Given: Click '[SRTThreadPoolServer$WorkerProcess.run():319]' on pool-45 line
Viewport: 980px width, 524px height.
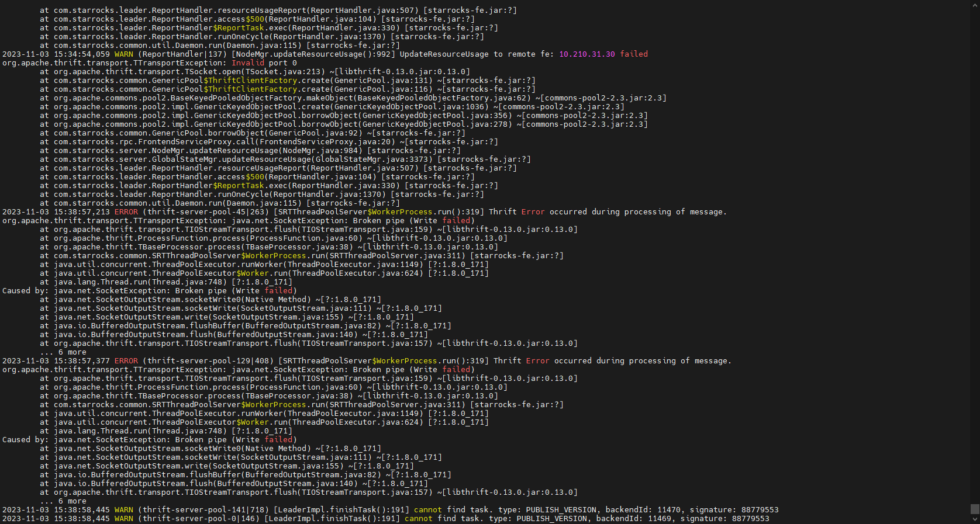Looking at the screenshot, I should (x=379, y=212).
